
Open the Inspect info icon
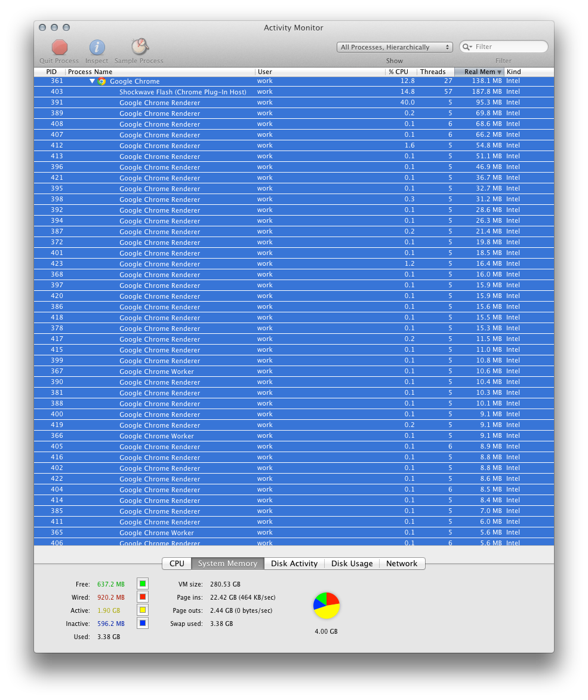pyautogui.click(x=97, y=47)
